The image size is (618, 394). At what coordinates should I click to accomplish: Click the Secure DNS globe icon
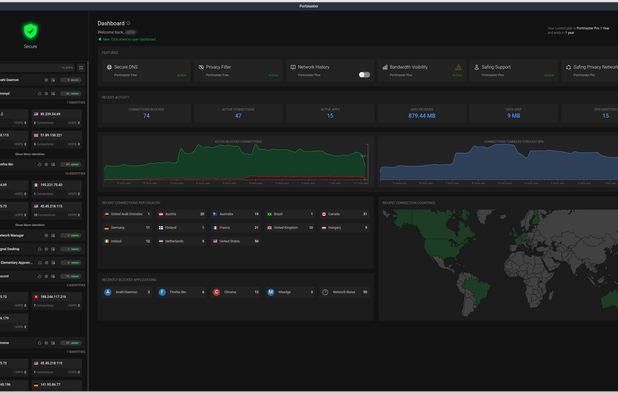pyautogui.click(x=109, y=67)
